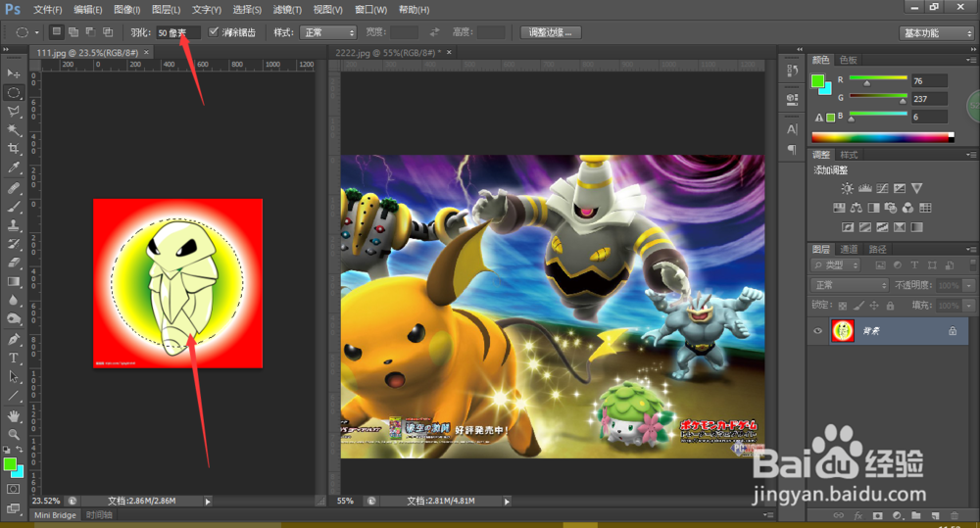Open the 不透明度 opacity dropdown arrow
980x528 pixels.
969,286
